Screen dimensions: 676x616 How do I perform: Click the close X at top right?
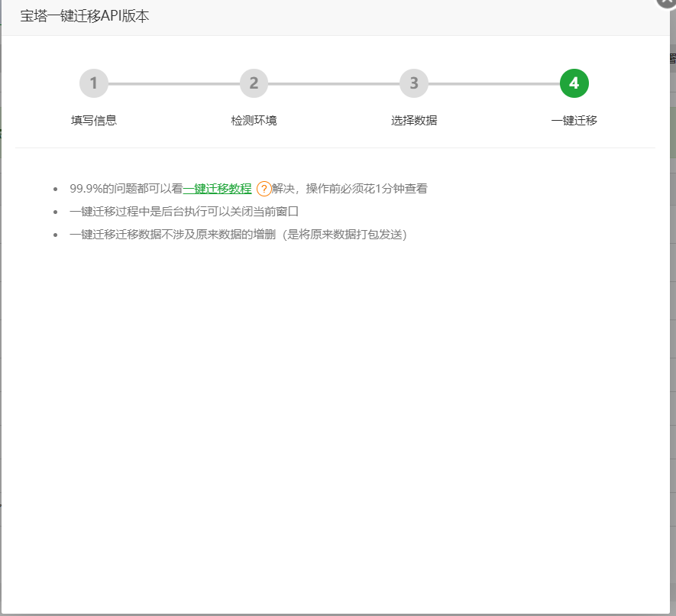666,4
